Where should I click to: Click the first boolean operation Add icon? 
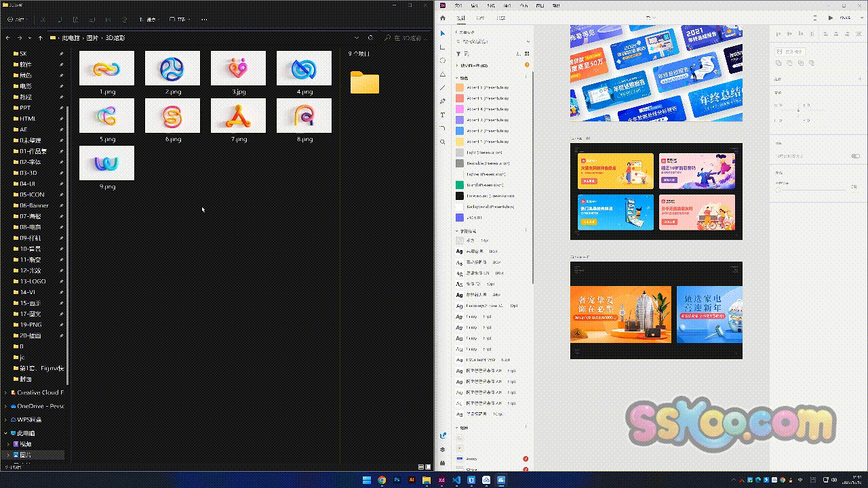point(778,63)
